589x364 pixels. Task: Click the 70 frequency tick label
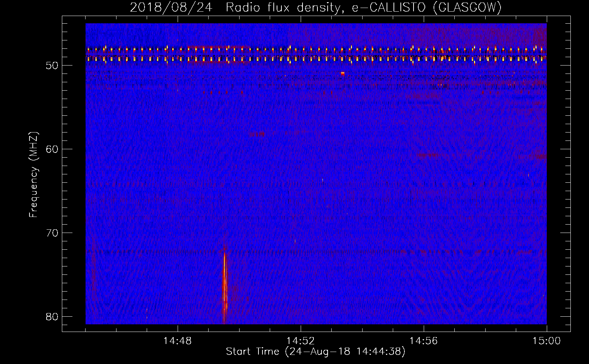coord(52,233)
